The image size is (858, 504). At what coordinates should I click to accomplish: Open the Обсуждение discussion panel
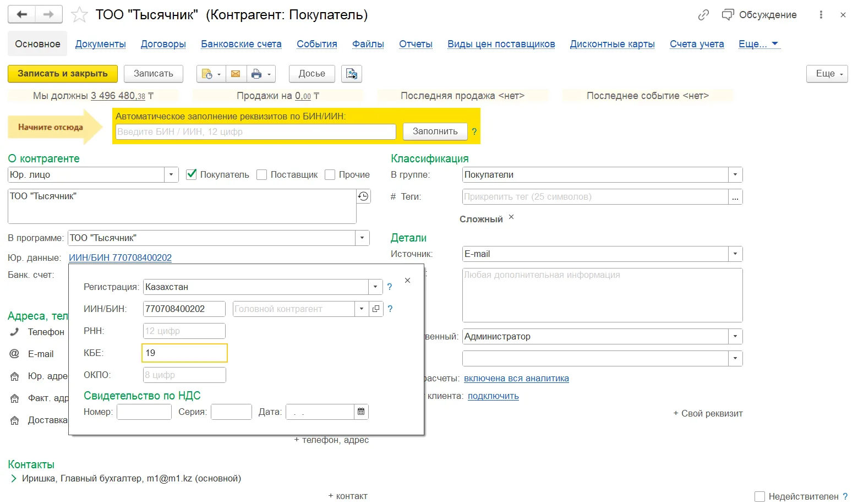pyautogui.click(x=759, y=15)
